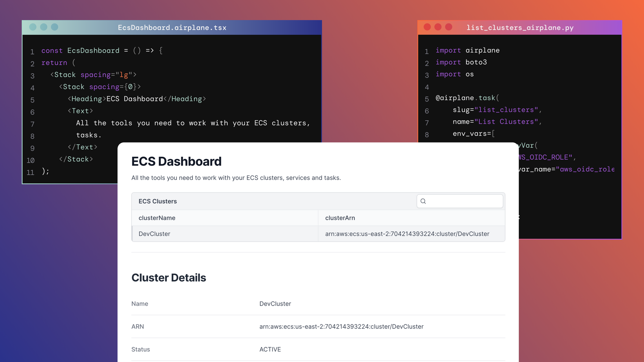
Task: Click the @airplane.task( decorator line
Action: point(468,98)
